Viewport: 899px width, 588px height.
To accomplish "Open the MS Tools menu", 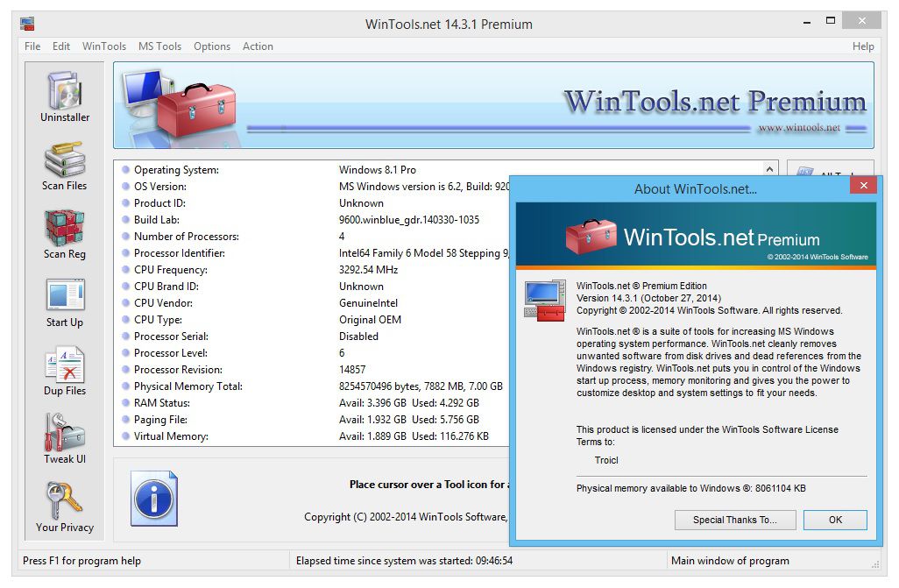I will click(x=159, y=46).
